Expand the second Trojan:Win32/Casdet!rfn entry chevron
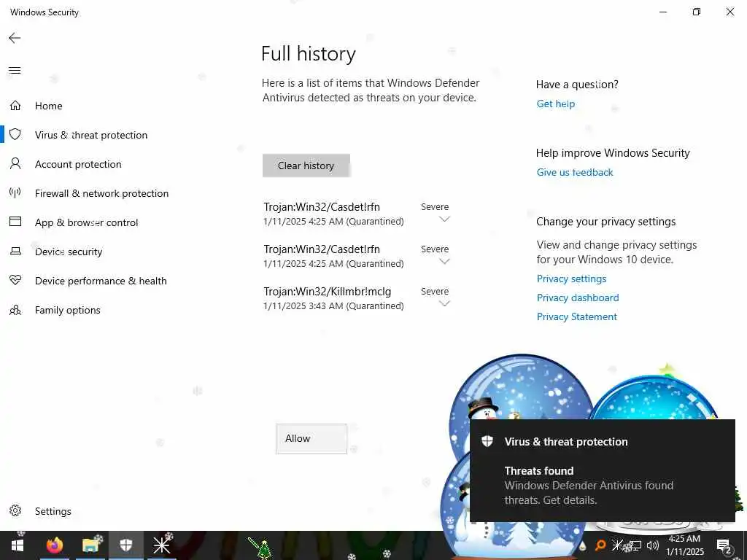This screenshot has width=747, height=560. tap(444, 261)
